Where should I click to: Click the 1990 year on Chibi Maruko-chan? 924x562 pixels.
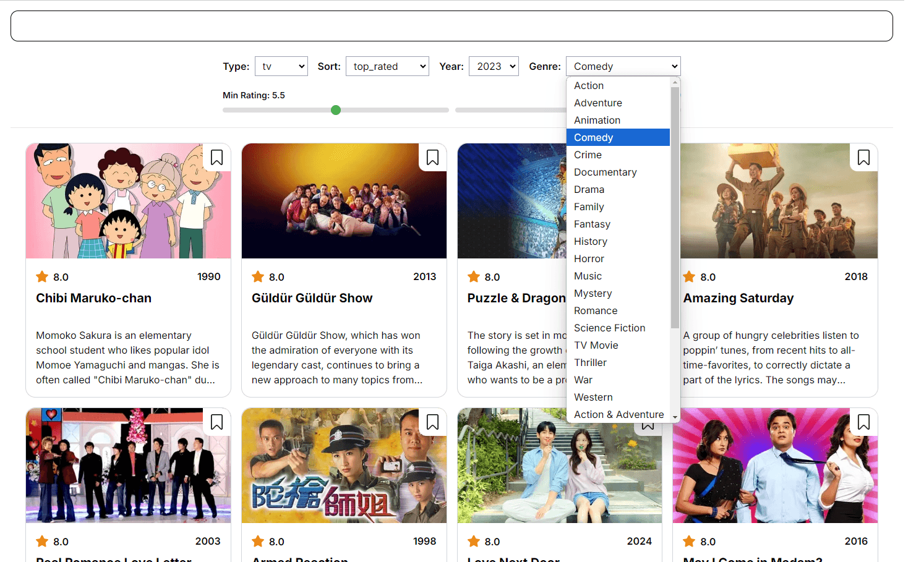click(209, 276)
